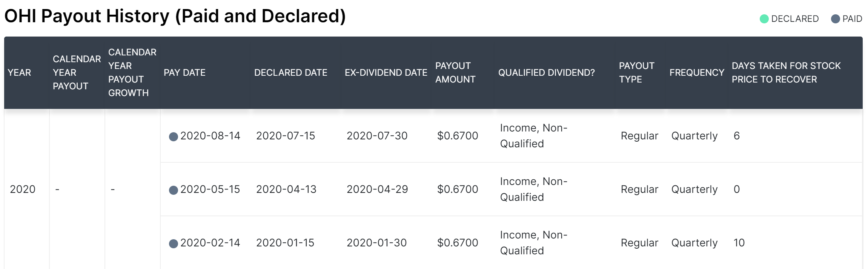Click the DECLARED DATE column header

pyautogui.click(x=290, y=72)
